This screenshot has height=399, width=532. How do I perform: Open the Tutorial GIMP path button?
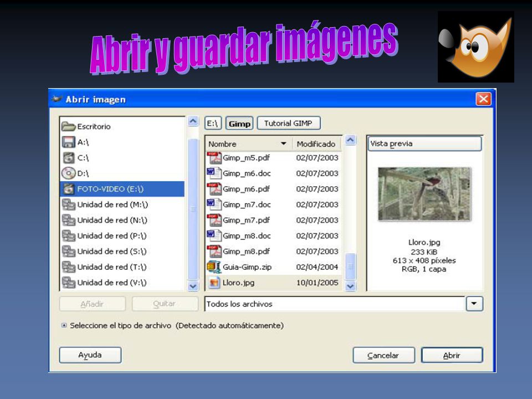(x=288, y=123)
